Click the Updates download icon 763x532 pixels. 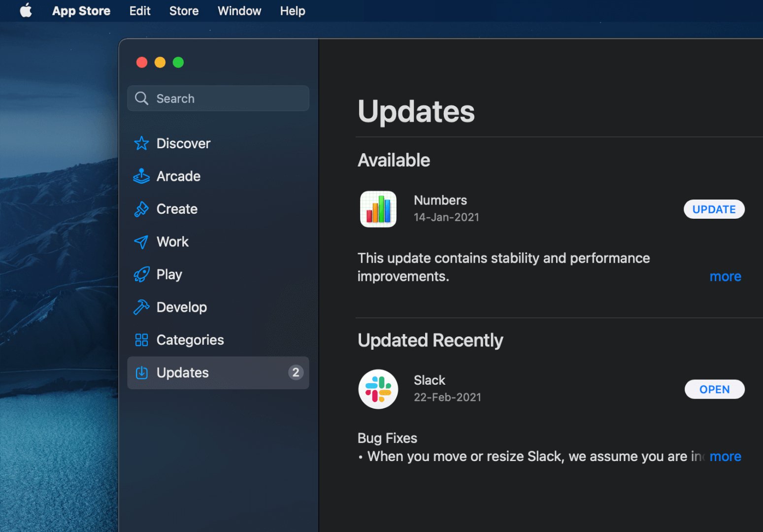[141, 373]
